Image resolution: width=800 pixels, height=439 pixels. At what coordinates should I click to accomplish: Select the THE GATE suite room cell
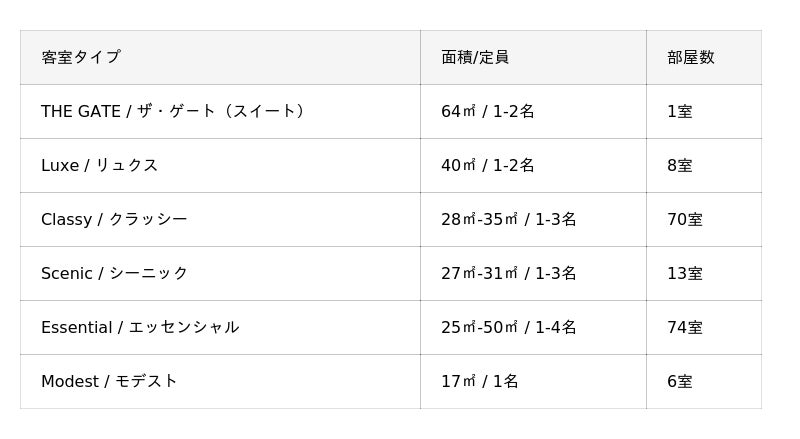pyautogui.click(x=174, y=111)
